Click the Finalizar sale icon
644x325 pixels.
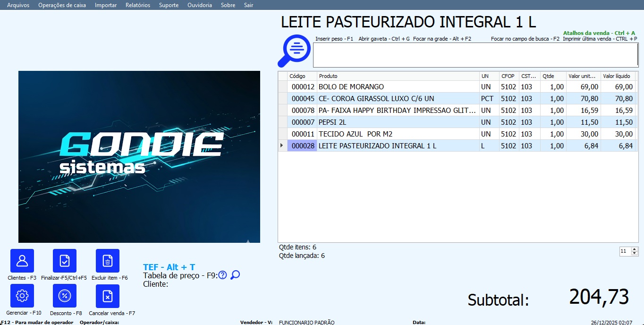(x=65, y=261)
